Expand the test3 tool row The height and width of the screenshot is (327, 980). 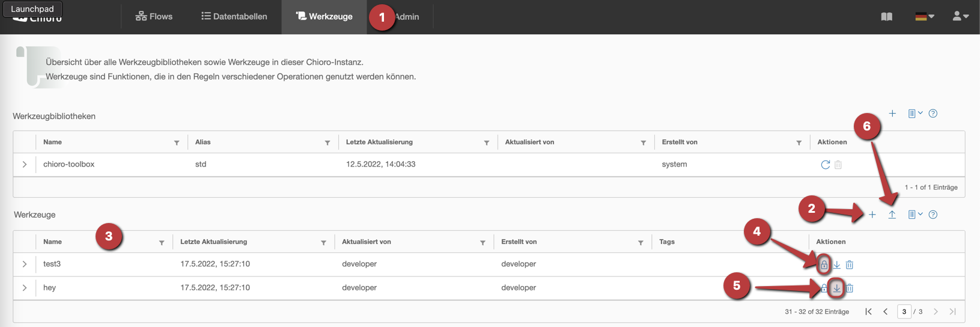pyautogui.click(x=25, y=264)
